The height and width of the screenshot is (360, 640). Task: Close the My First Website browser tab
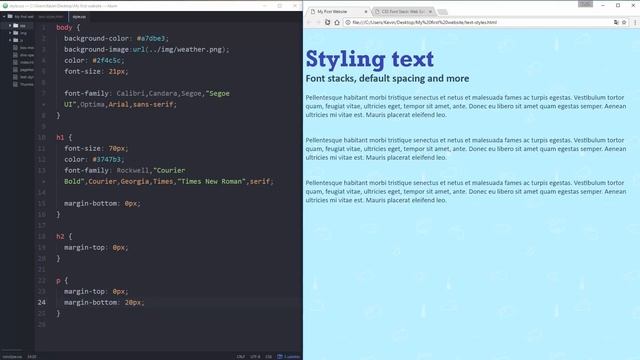(x=366, y=12)
